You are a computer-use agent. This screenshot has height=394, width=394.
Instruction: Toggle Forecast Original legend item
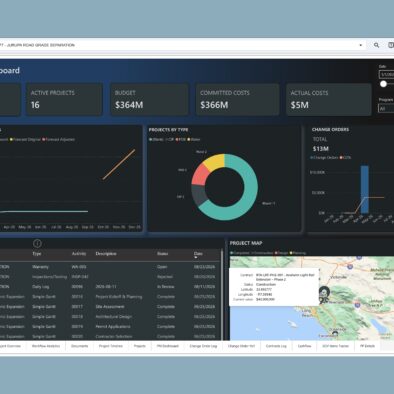tap(25, 140)
